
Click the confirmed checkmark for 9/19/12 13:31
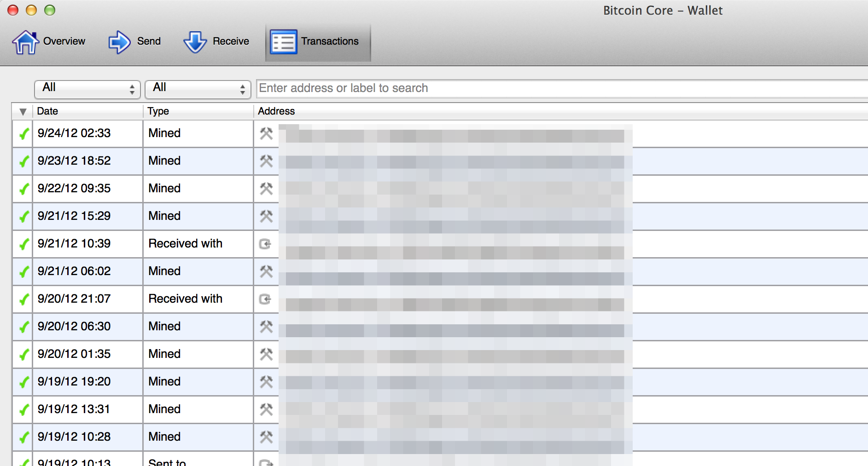[23, 409]
